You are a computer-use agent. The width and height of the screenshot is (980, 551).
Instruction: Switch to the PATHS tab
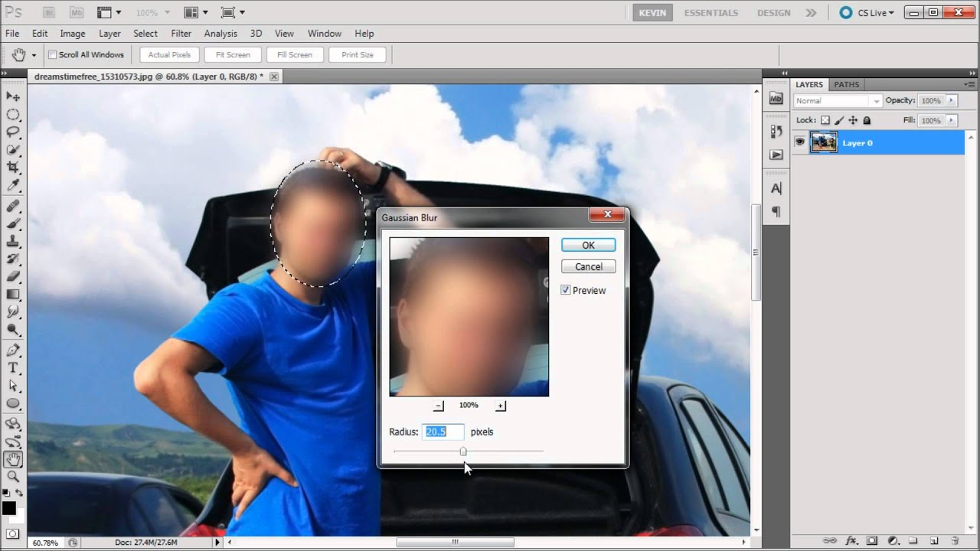[x=846, y=84]
